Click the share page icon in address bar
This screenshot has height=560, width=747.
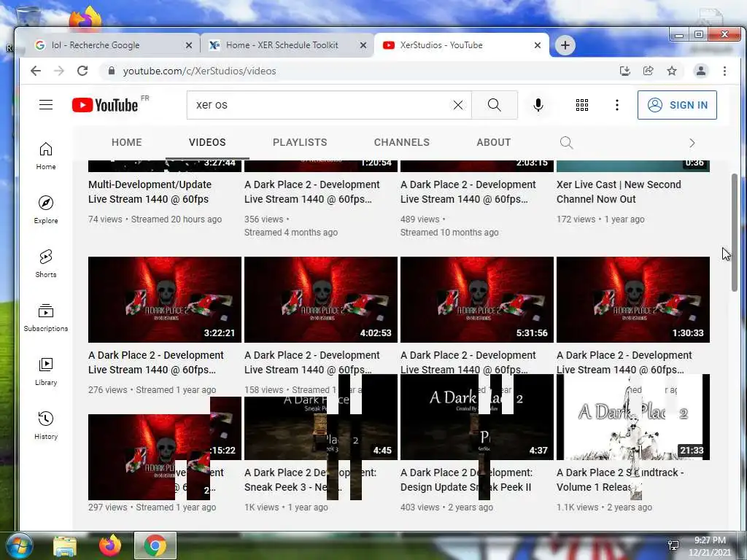[x=648, y=71]
